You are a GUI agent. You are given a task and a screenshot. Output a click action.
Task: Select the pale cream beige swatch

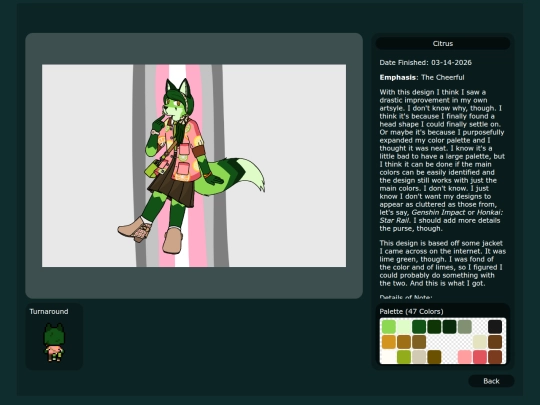coord(480,342)
